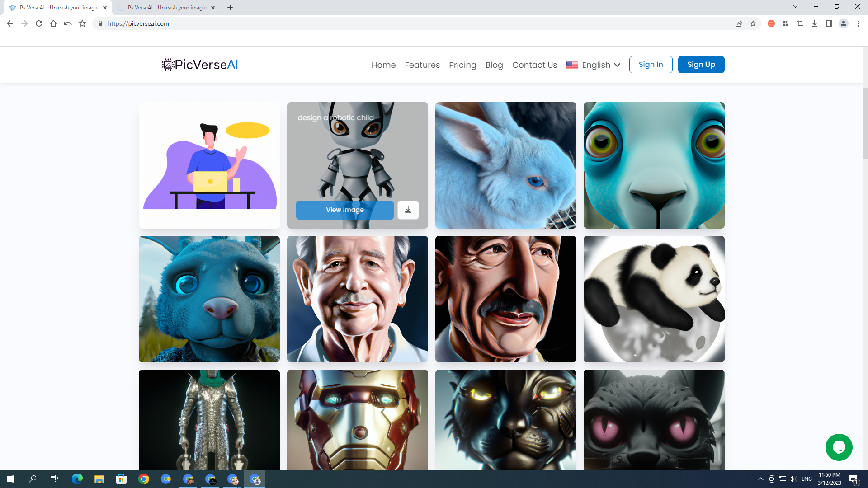The width and height of the screenshot is (868, 488).
Task: Bookmark this page with star icon
Action: (753, 23)
